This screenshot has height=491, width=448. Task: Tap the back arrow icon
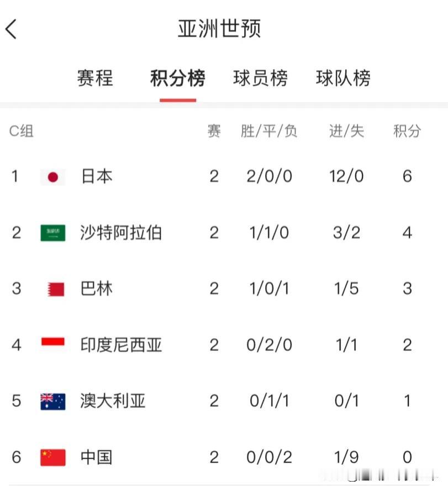coord(11,29)
